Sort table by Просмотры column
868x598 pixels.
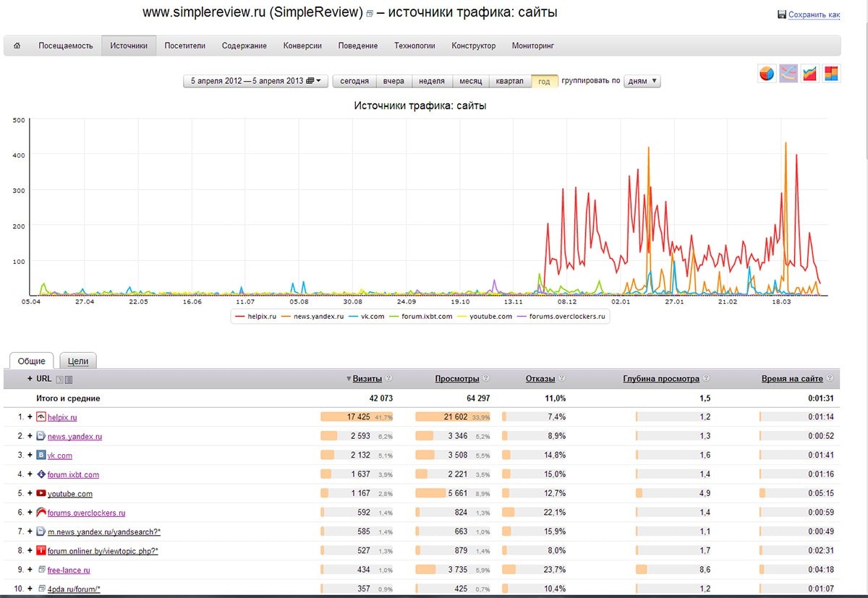click(456, 378)
